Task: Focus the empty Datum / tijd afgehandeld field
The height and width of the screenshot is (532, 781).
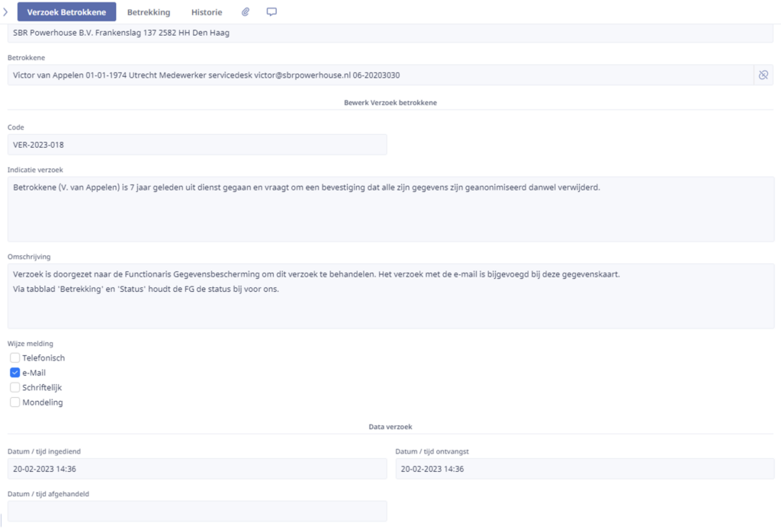Action: click(x=197, y=511)
